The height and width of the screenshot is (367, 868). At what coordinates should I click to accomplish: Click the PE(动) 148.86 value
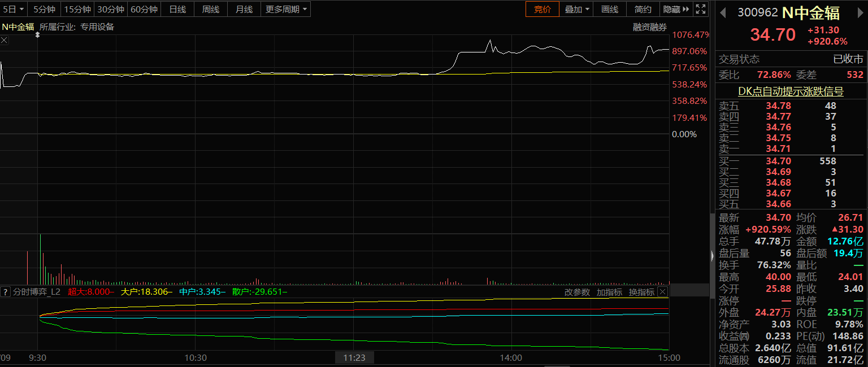[848, 336]
